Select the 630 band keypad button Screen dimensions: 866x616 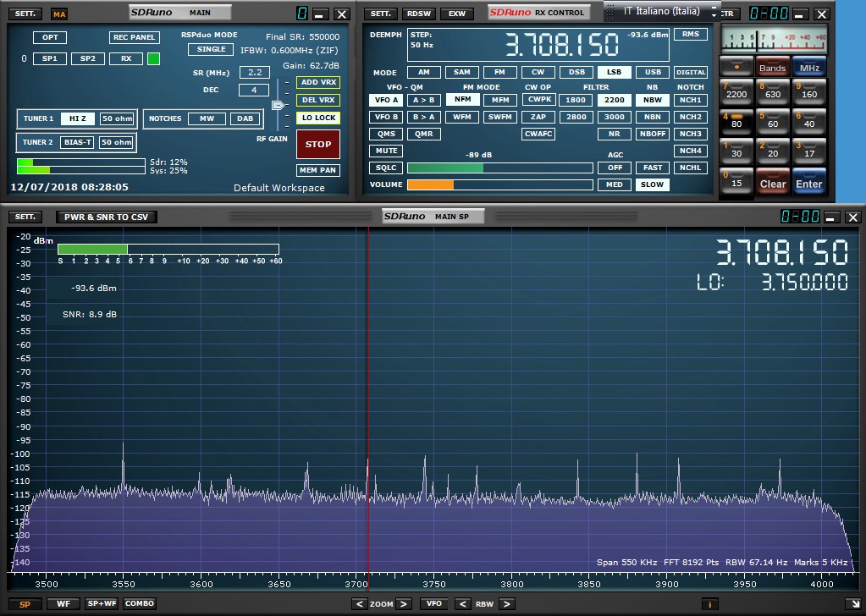click(773, 91)
